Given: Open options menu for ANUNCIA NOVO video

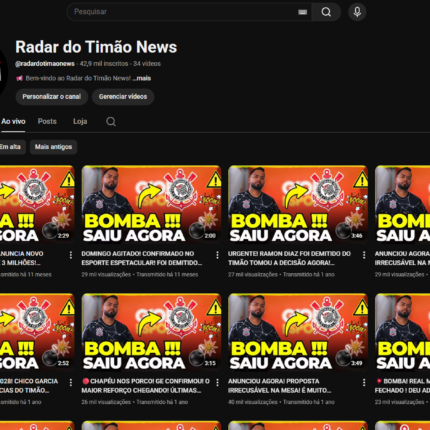Looking at the screenshot, I should (x=71, y=255).
